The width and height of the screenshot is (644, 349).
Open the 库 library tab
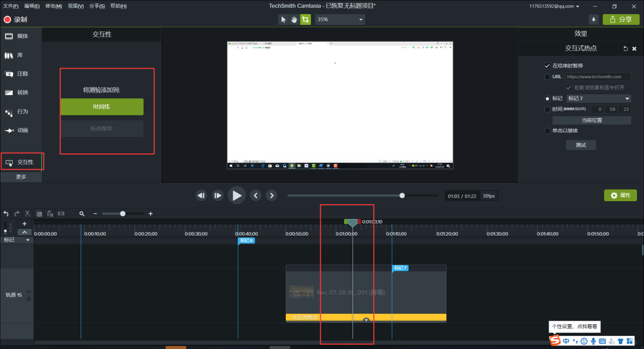pos(21,55)
